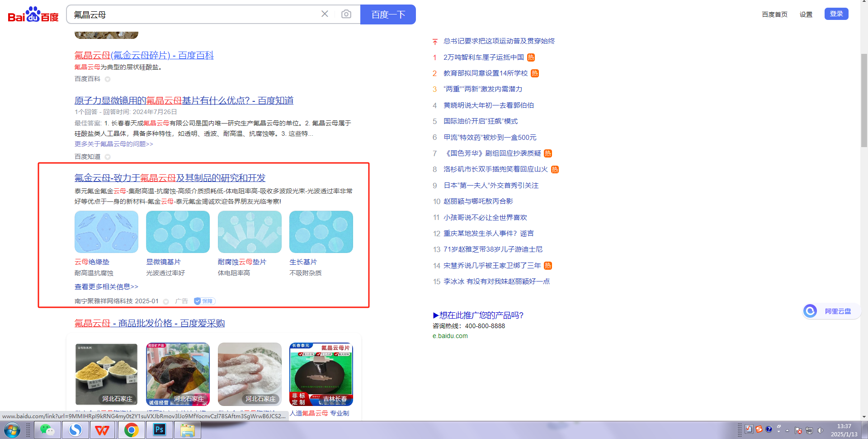The height and width of the screenshot is (439, 868).
Task: Click the 百度一下 search button
Action: tap(388, 14)
